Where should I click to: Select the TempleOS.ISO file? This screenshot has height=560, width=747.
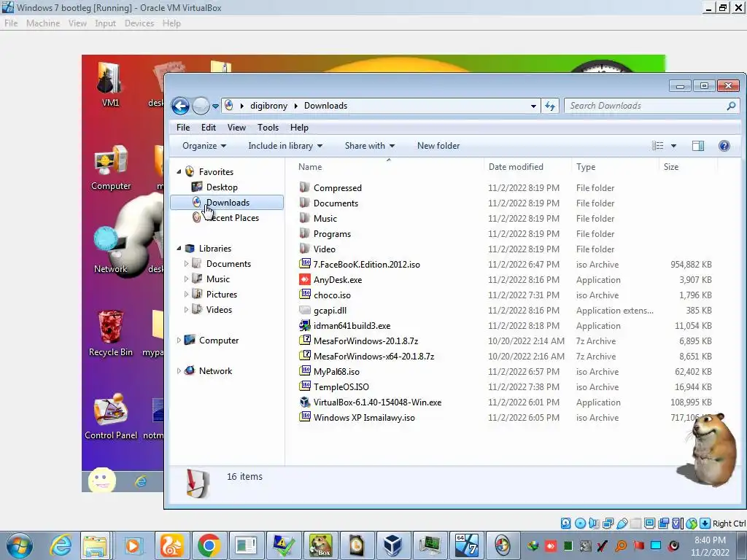[341, 387]
